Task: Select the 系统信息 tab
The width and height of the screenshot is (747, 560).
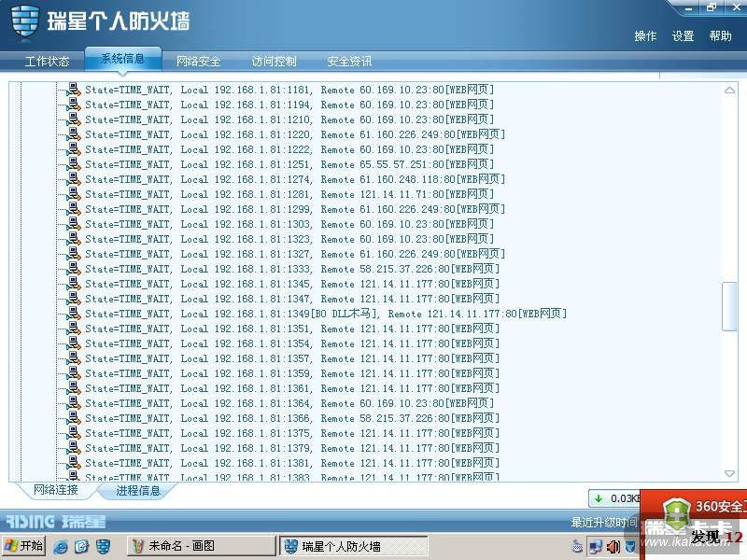Action: (122, 59)
